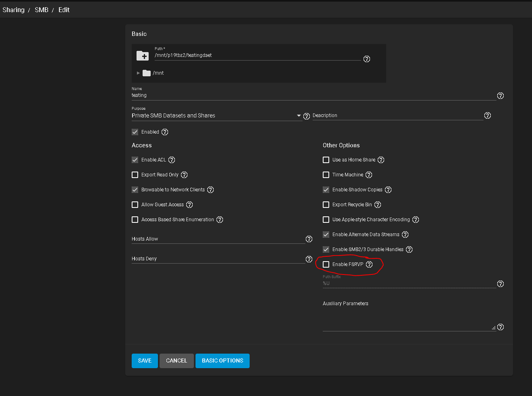Open help icon next to Purpose dropdown
Screen dimensions: 532x396
[x=307, y=116]
